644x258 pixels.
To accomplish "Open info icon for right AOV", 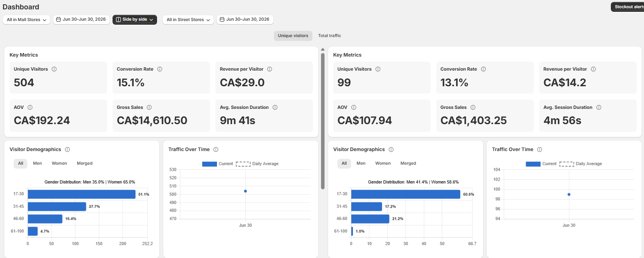I will click(x=354, y=107).
